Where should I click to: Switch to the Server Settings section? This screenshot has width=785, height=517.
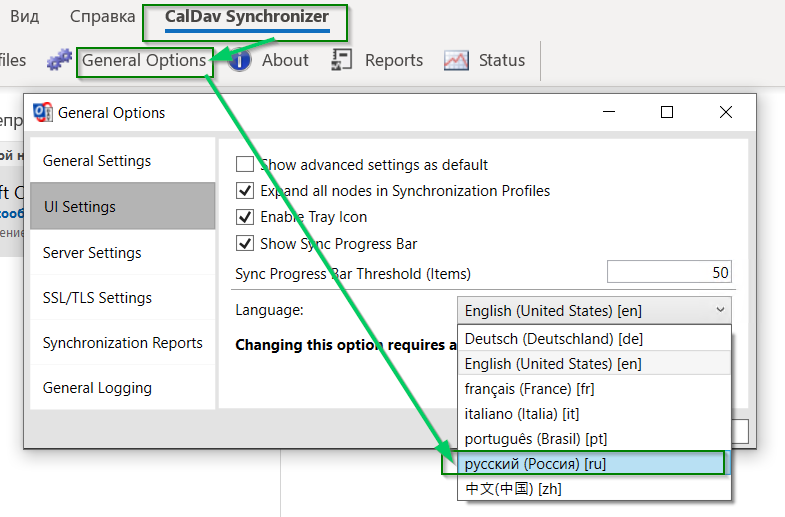(92, 253)
